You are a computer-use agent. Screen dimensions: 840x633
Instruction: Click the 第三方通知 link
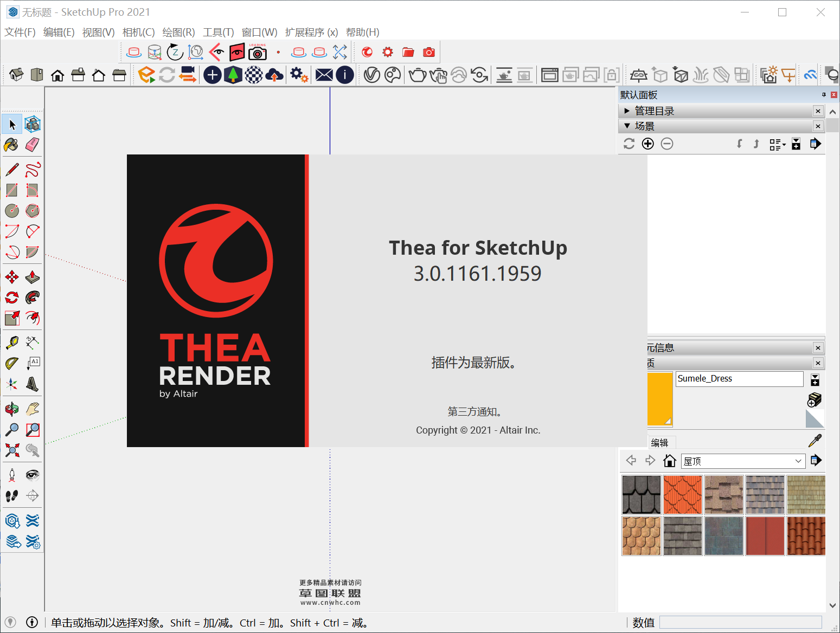475,412
